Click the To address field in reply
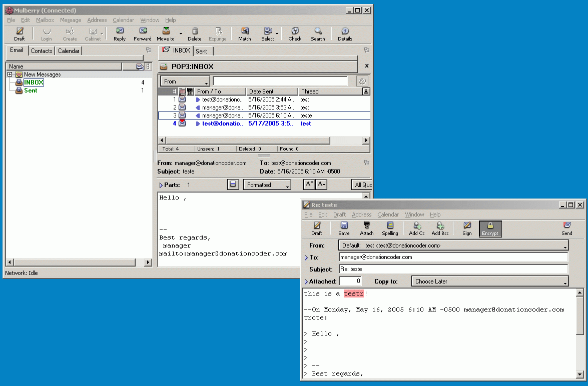The width and height of the screenshot is (588, 386). pyautogui.click(x=453, y=257)
